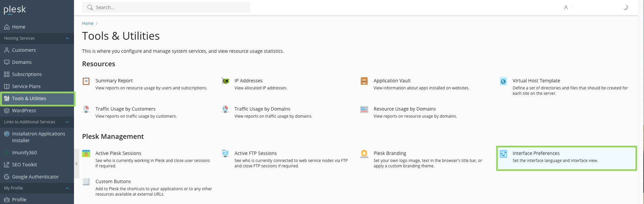Open the Application Vault icon
Screen dimensions: 644x204
click(x=364, y=81)
